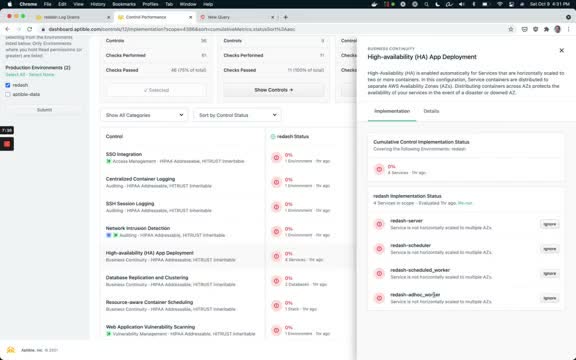The height and width of the screenshot is (360, 576).
Task: Close the Control Performance tab
Action: point(190,17)
